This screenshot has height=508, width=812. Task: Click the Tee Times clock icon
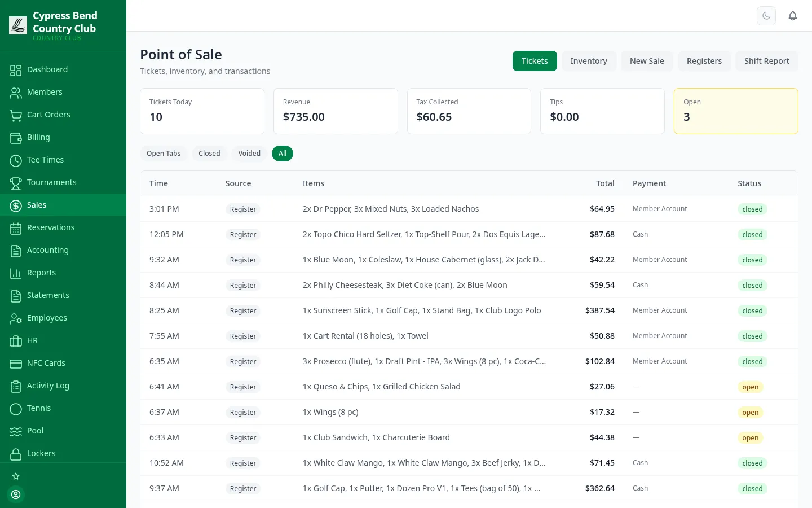coord(16,160)
